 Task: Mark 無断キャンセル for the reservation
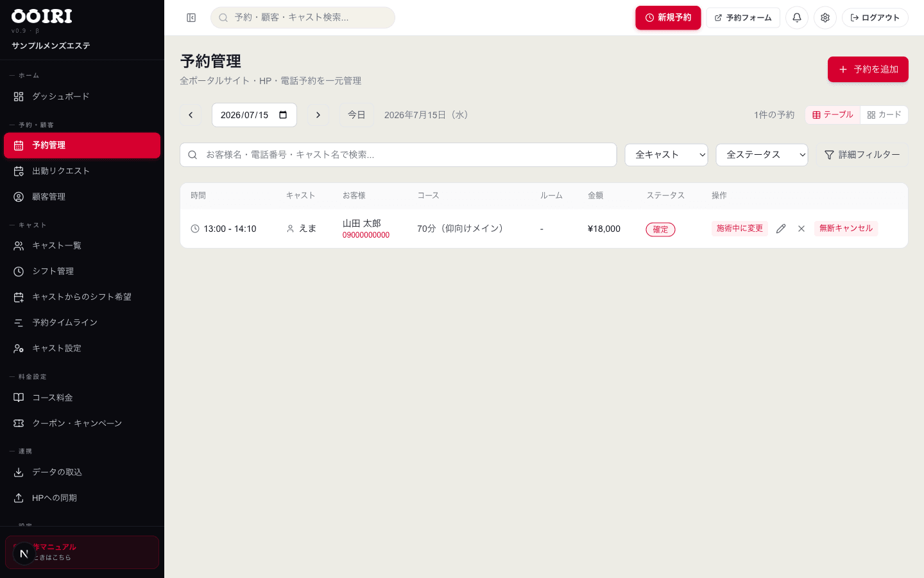pos(846,229)
